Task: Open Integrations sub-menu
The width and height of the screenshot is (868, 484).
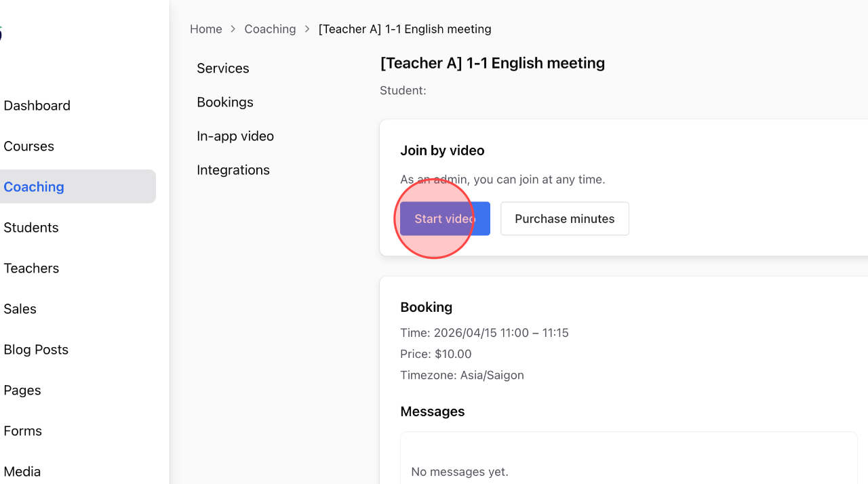Action: point(233,170)
